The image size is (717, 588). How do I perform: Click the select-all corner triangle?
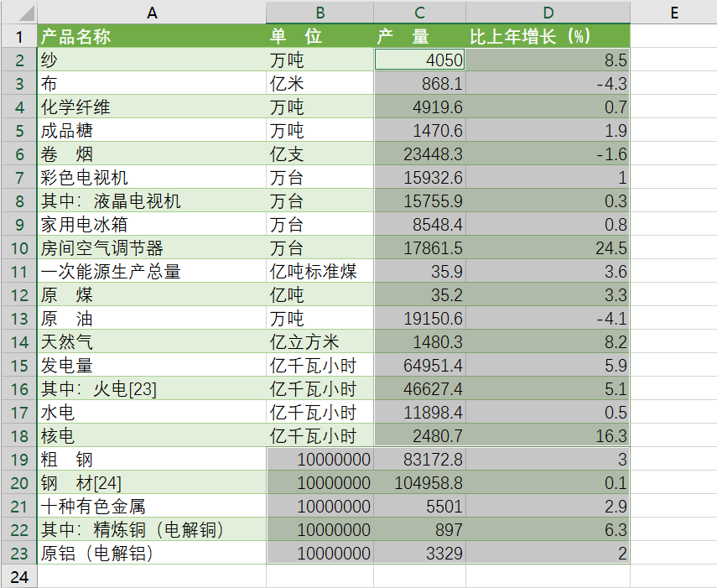click(27, 13)
